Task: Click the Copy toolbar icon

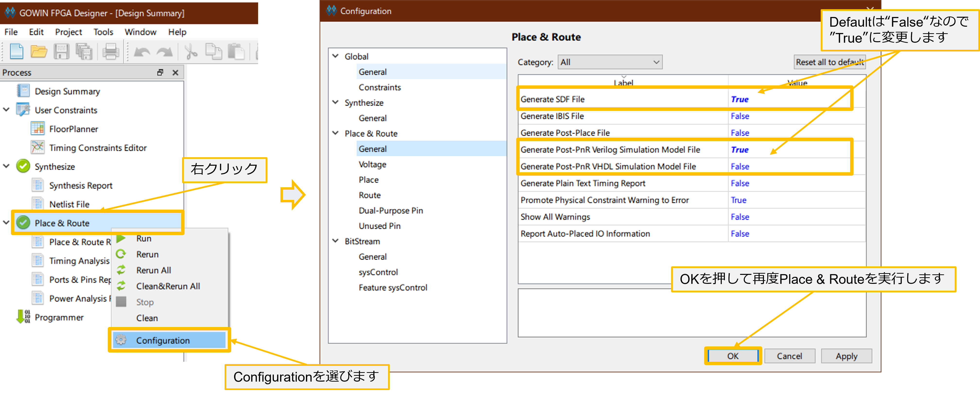Action: pyautogui.click(x=213, y=51)
